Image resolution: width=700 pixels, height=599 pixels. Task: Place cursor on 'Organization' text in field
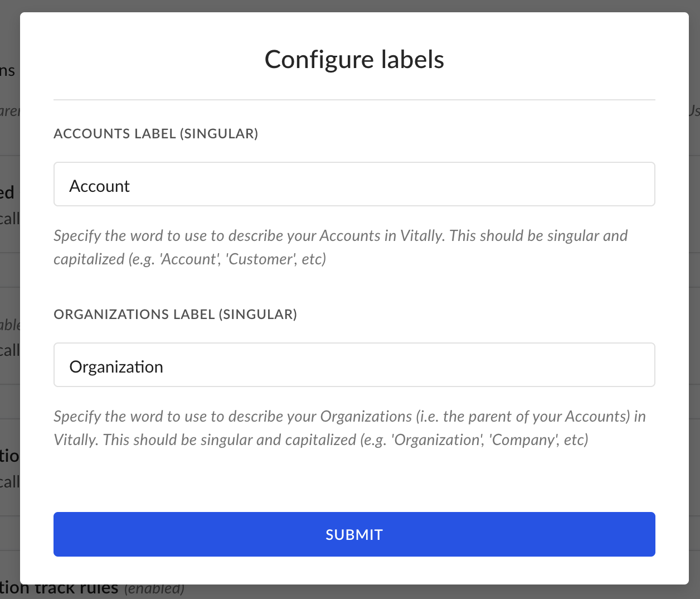[116, 367]
